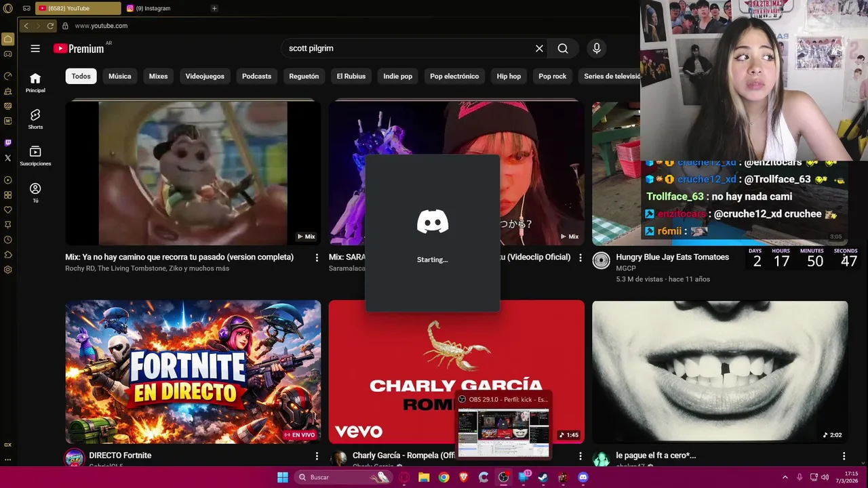Screen dimensions: 868x488
Task: Click the site lock icon in the address bar
Action: coord(65,26)
